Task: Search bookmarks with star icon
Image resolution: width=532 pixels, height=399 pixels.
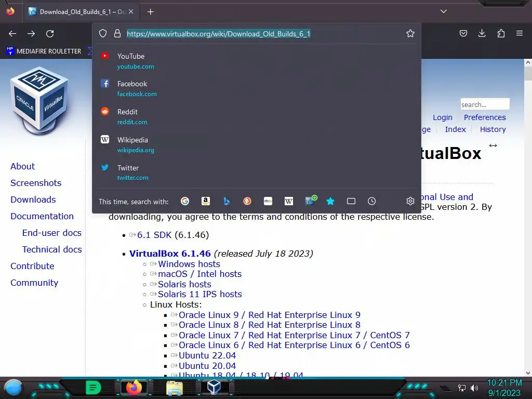Action: tap(330, 201)
